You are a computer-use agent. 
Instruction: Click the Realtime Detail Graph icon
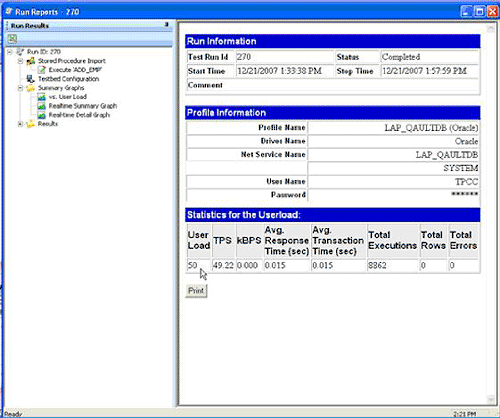[x=41, y=115]
